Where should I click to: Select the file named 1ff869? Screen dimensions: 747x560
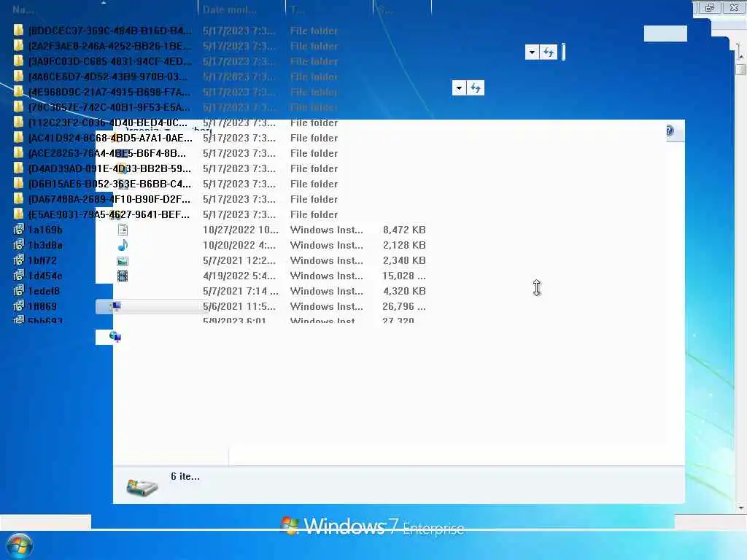click(42, 306)
